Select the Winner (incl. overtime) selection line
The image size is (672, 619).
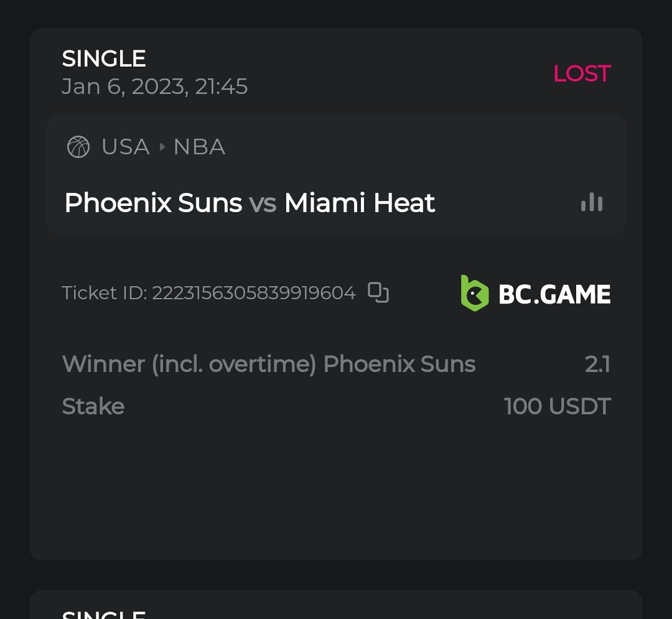(269, 364)
